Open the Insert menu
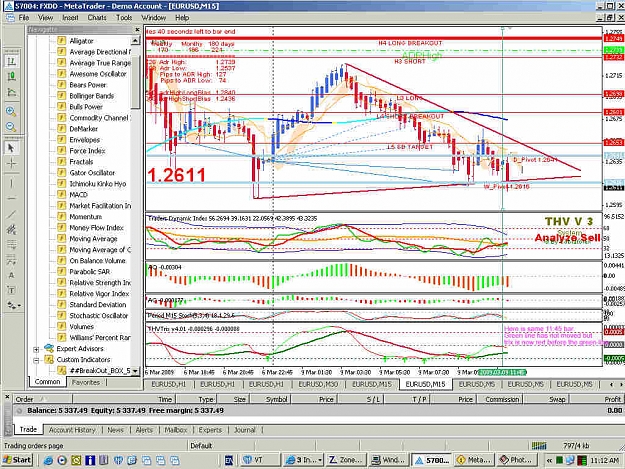This screenshot has width=625, height=469. 70,18
